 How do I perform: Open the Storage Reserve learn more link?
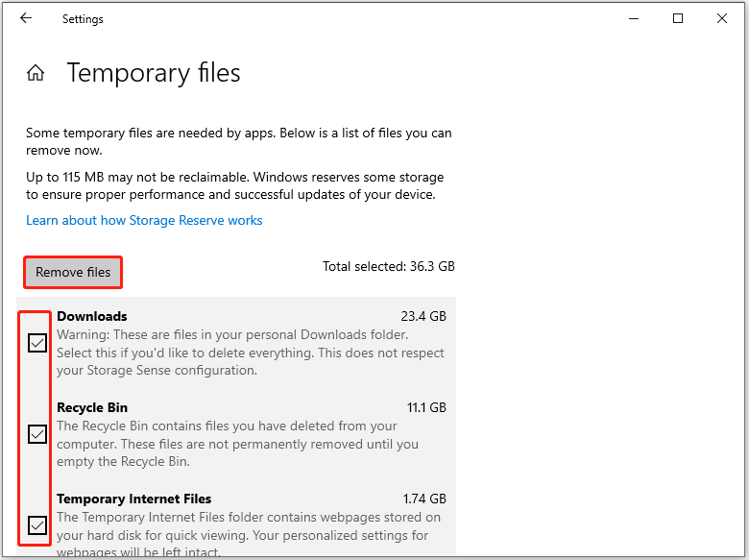tap(144, 221)
